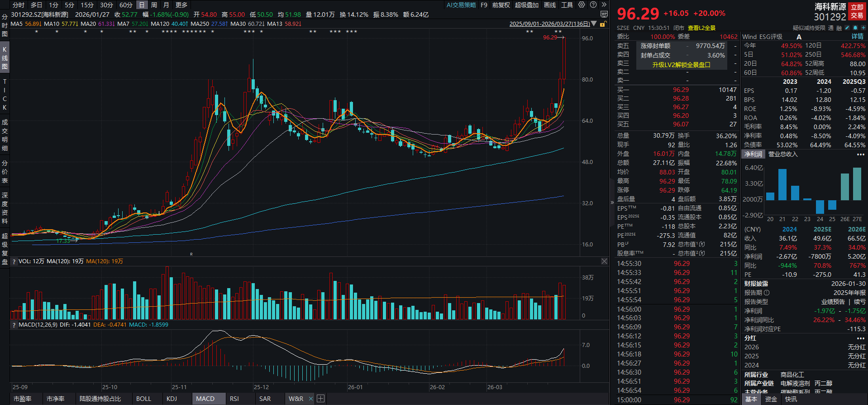Add new indicator tab with plus icon
The image size is (868, 405).
pyautogui.click(x=320, y=399)
